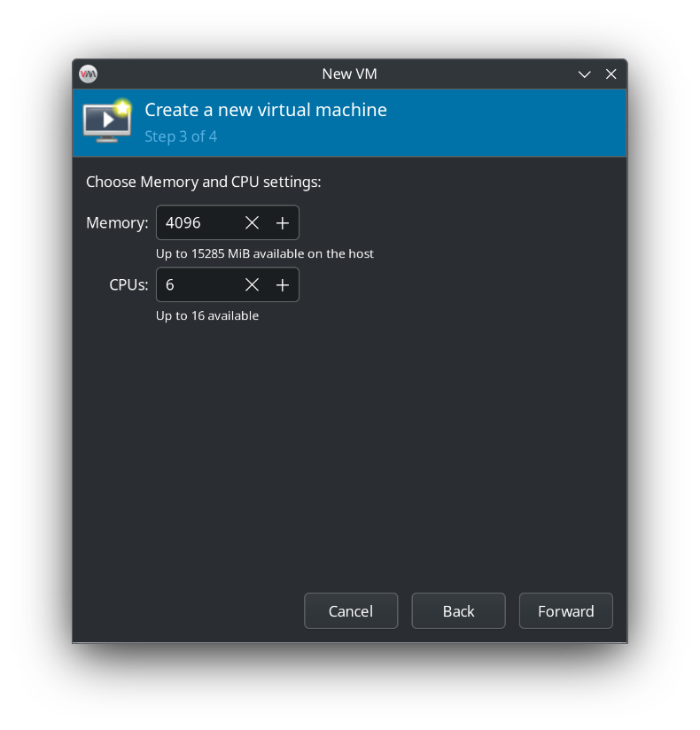Increase memory with the plus icon

[283, 223]
